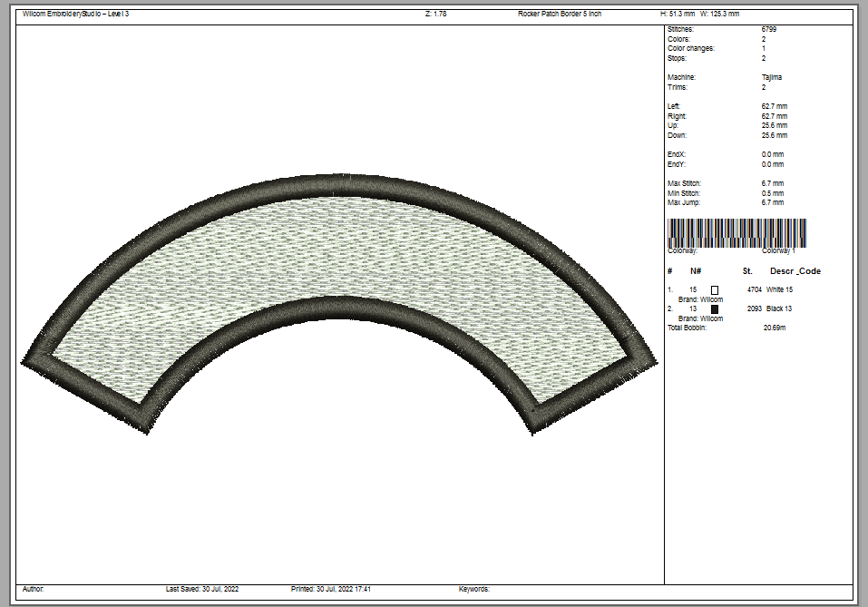The image size is (868, 607).
Task: Click the Stitches count value 6799
Action: pyautogui.click(x=769, y=30)
